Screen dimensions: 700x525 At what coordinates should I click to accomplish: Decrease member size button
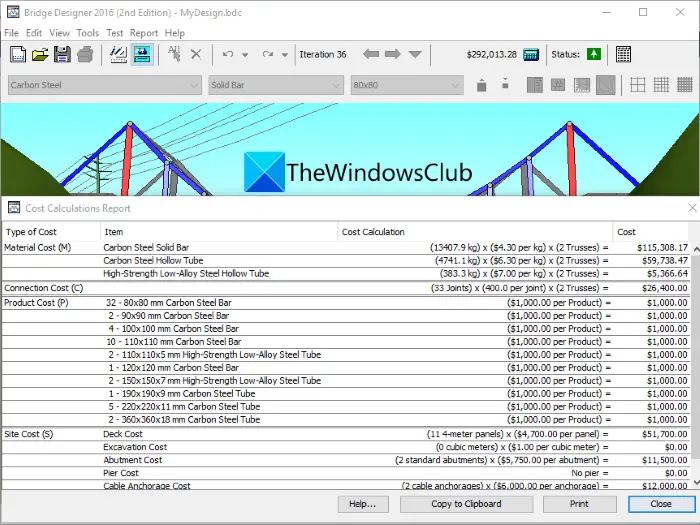(505, 83)
